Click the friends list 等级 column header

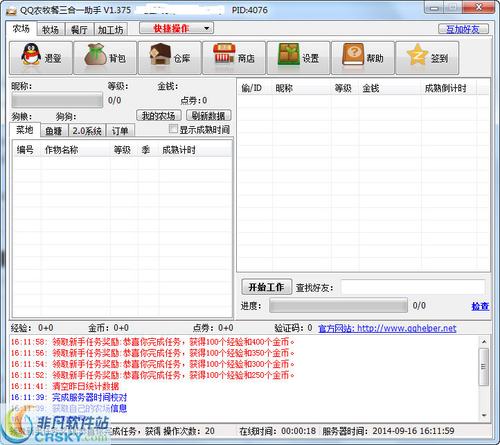(x=345, y=88)
